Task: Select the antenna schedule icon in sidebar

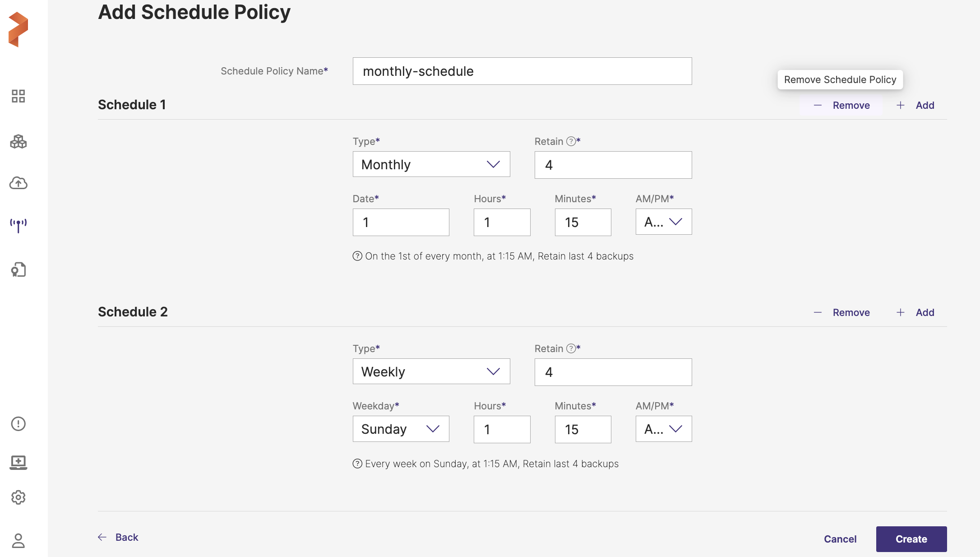Action: click(x=18, y=225)
